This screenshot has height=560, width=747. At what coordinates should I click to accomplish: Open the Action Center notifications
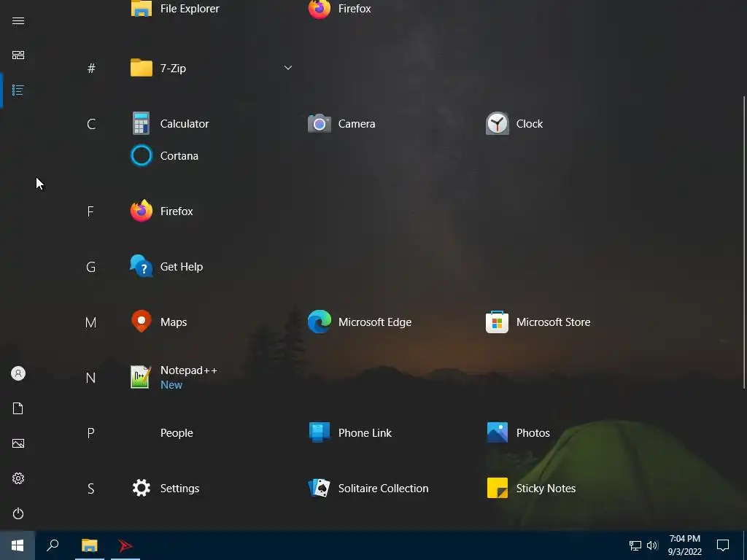click(723, 545)
